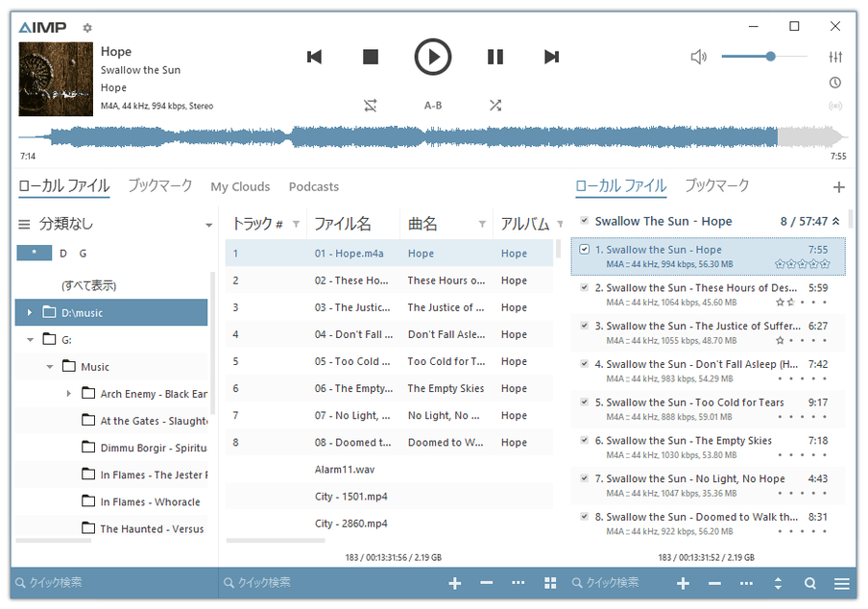Open filter dropdown on アルバム column
The image size is (868, 609).
pyautogui.click(x=560, y=224)
